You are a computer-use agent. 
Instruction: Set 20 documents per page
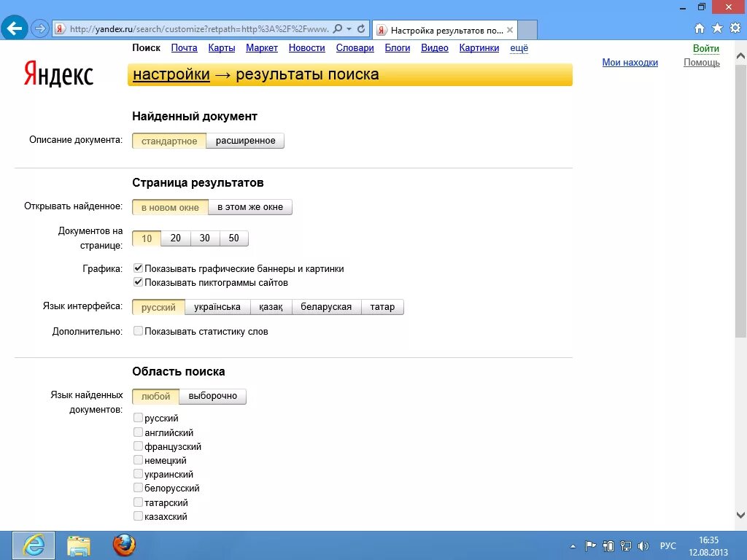[x=176, y=238]
